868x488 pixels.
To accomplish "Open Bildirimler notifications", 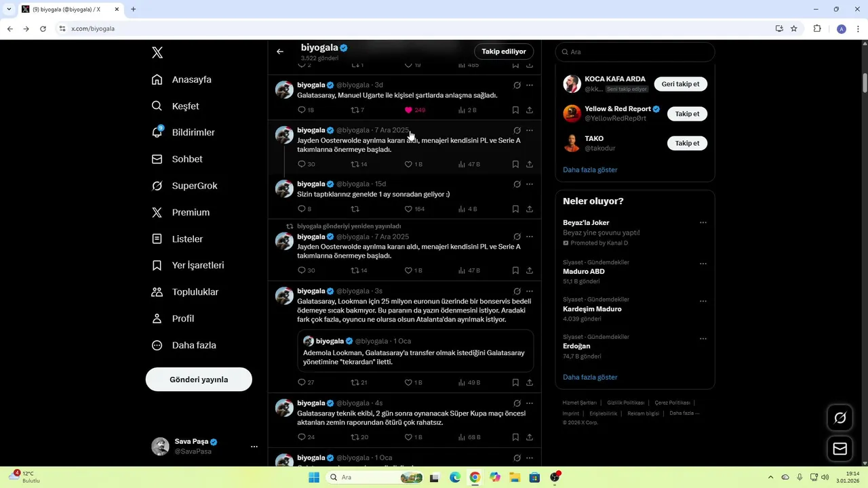I will tap(183, 132).
